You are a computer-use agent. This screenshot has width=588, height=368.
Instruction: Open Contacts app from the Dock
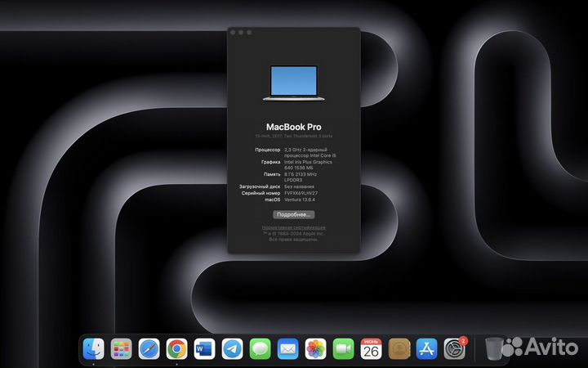point(399,349)
